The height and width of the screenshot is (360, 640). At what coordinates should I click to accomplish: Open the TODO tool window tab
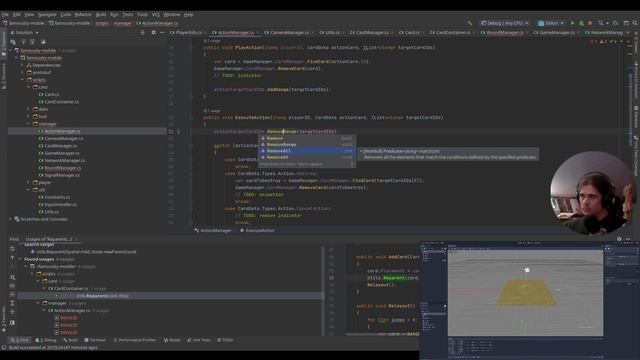[x=225, y=340]
